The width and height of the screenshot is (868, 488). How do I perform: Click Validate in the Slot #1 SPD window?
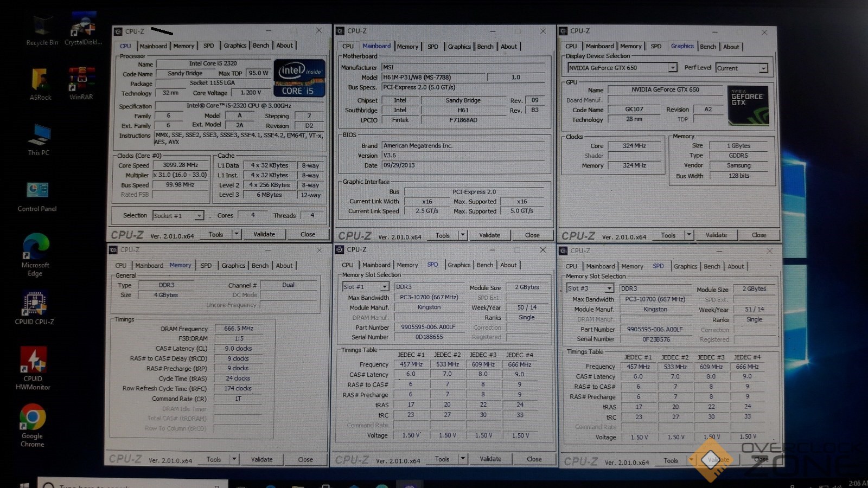point(490,459)
